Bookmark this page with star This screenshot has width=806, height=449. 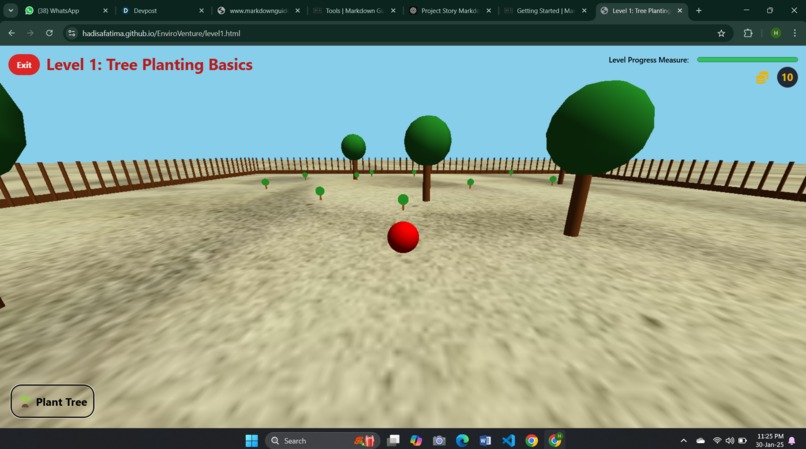[x=721, y=33]
